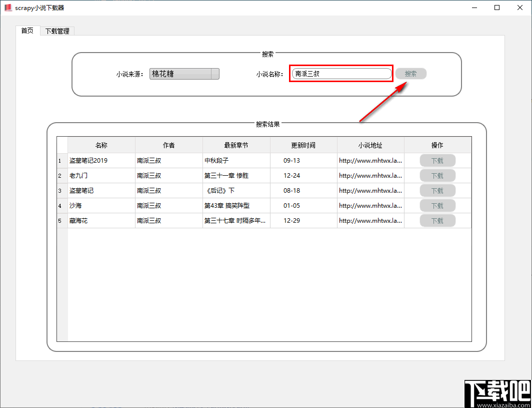Expand the 小说来源 combo box arrow

tap(215, 74)
